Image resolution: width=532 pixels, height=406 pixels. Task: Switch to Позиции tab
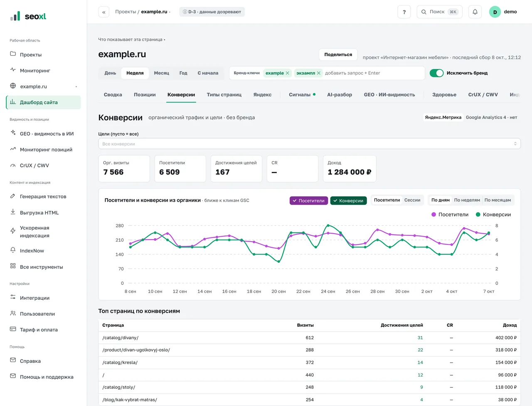145,95
